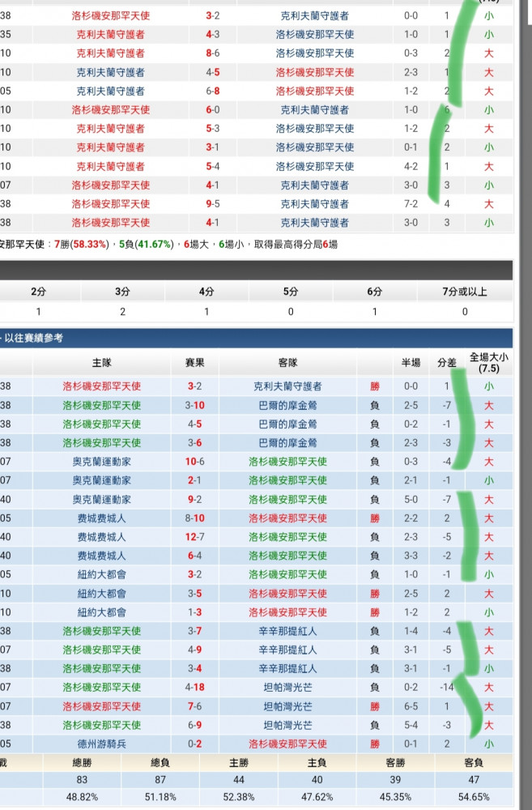Screen dimensions: 532x810
Task: Click the total wins value 83
Action: (x=82, y=779)
